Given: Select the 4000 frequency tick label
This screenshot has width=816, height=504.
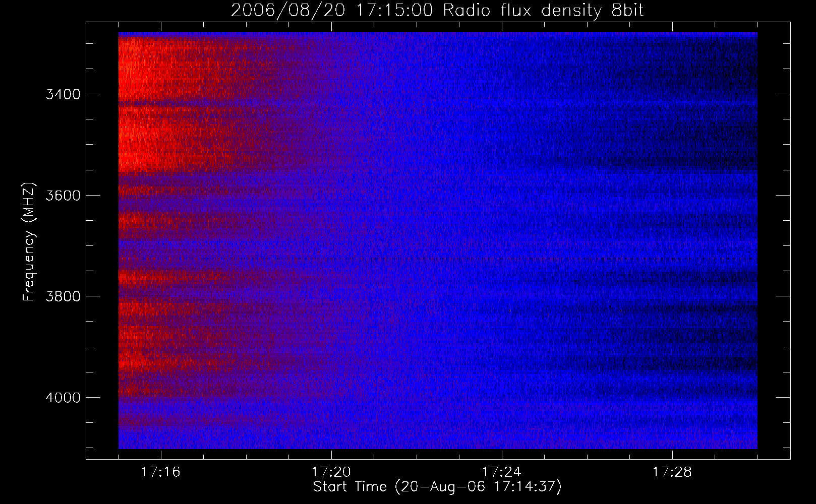Looking at the screenshot, I should (x=63, y=398).
